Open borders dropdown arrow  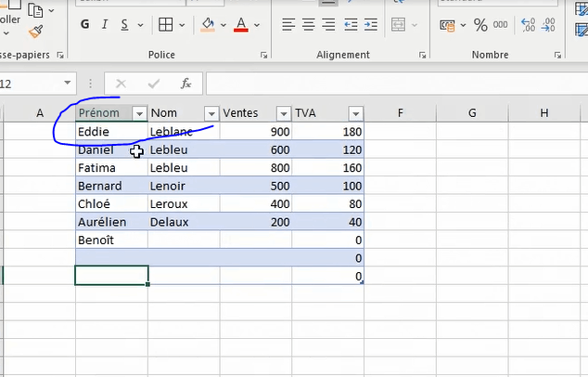tap(183, 25)
